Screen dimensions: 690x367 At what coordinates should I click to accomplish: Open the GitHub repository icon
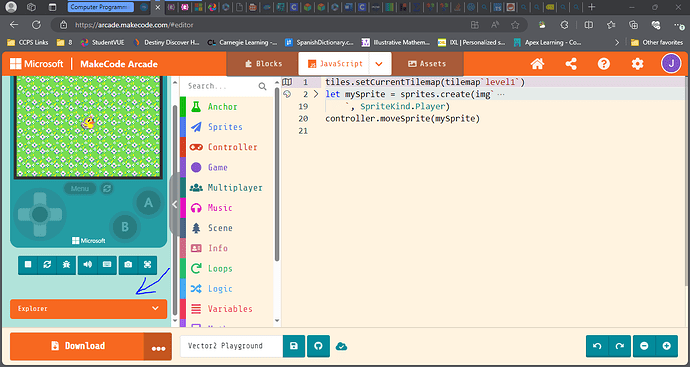click(318, 346)
